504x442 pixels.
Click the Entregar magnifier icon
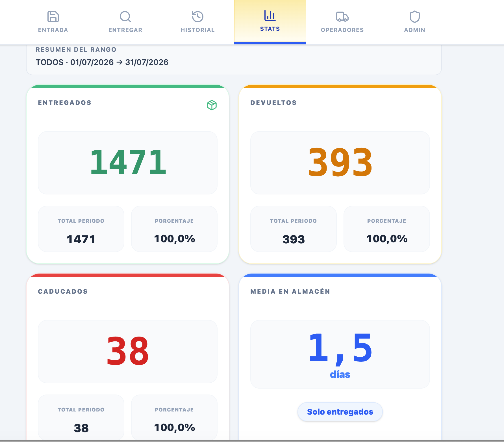tap(125, 17)
